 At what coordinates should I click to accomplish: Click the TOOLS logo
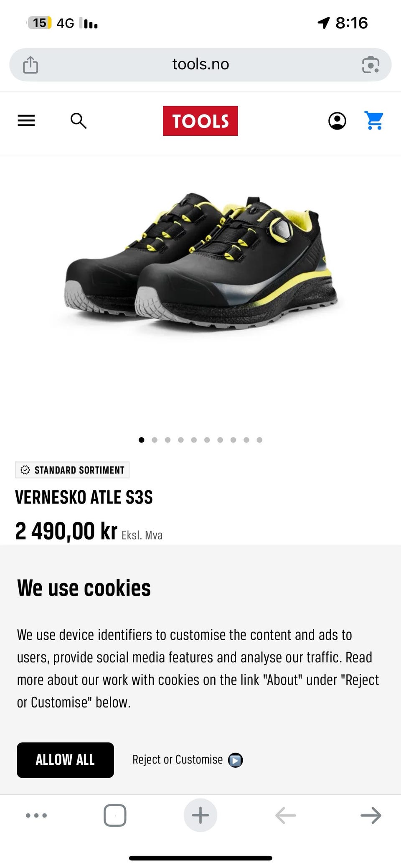(x=200, y=121)
